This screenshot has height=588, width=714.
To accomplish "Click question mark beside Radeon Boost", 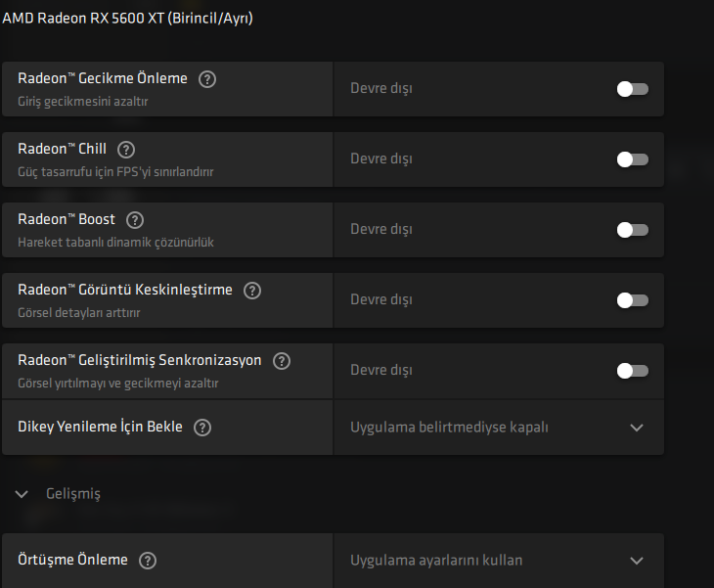I will (x=135, y=220).
